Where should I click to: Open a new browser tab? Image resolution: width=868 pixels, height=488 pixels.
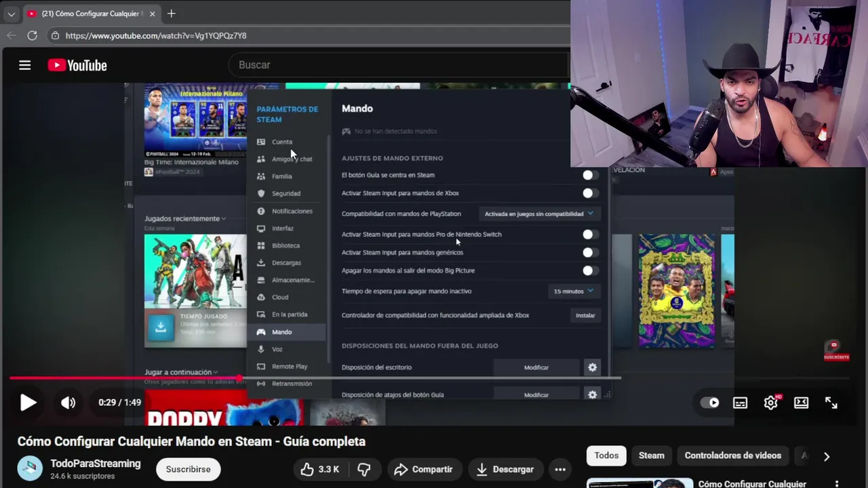coord(171,14)
